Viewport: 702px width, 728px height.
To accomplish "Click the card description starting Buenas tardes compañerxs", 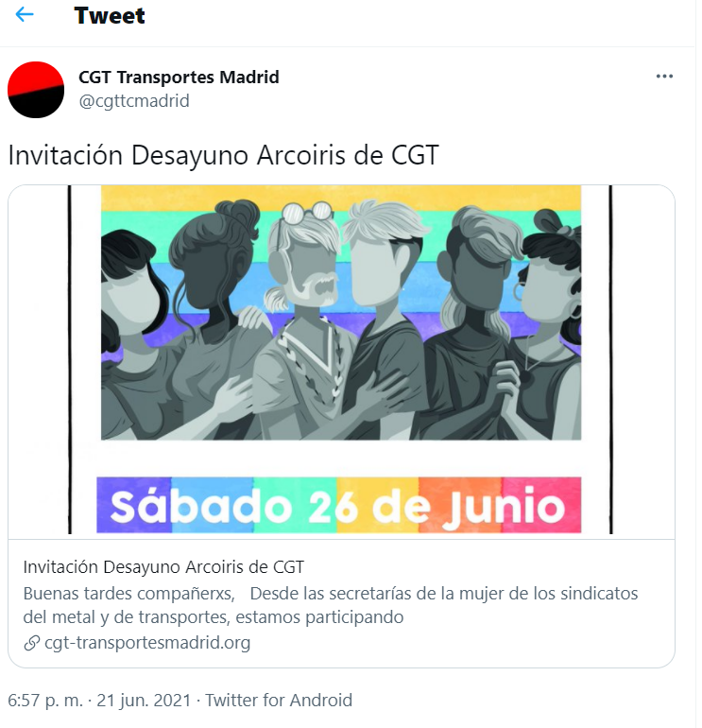I will coord(331,605).
